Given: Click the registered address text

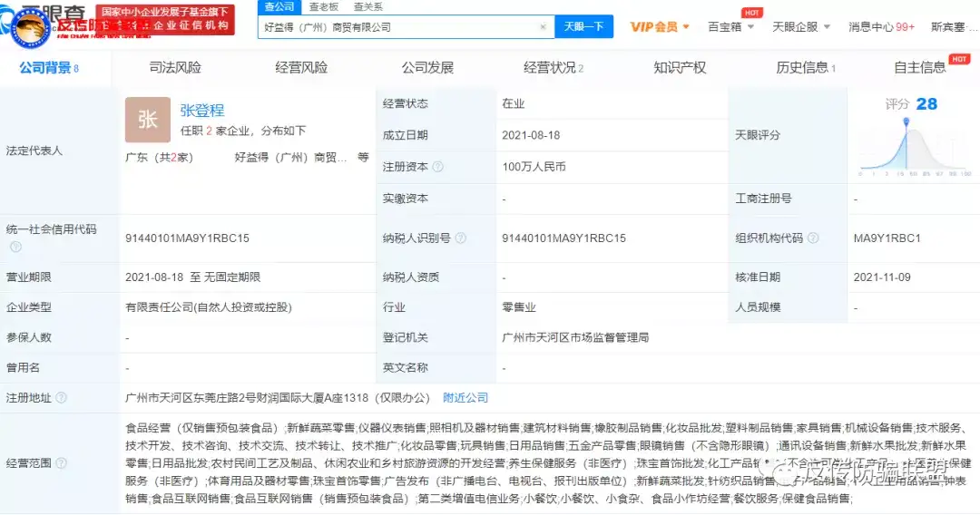Looking at the screenshot, I should [278, 398].
